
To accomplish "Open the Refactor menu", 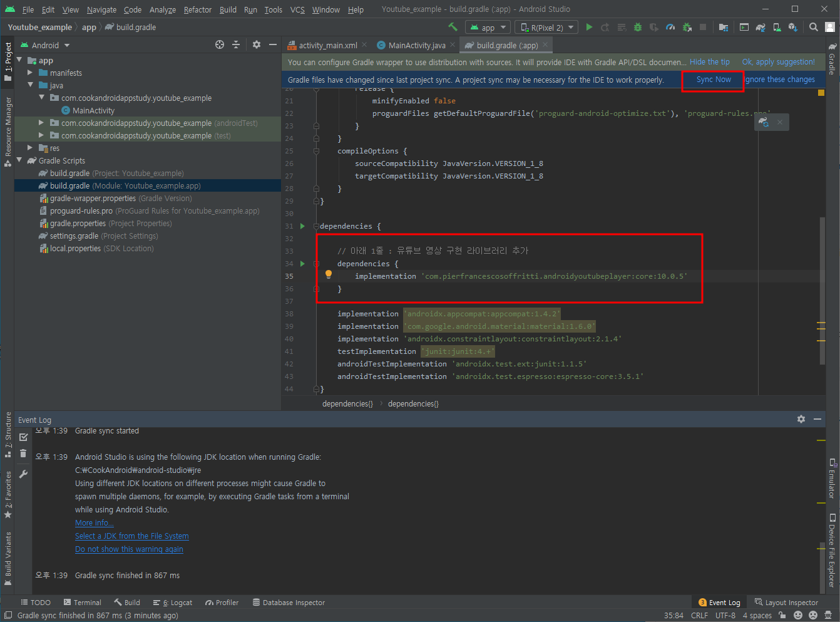I will [x=198, y=9].
